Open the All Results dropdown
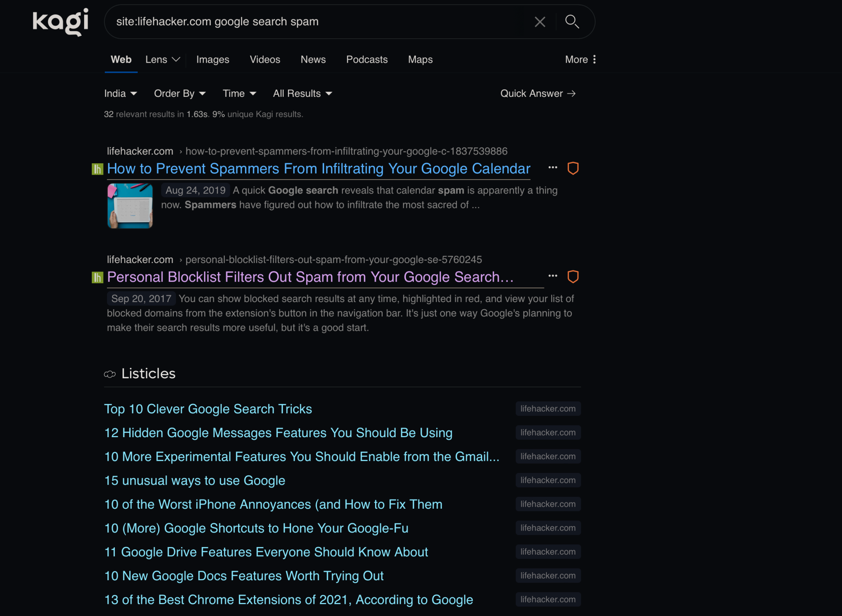 coord(302,93)
